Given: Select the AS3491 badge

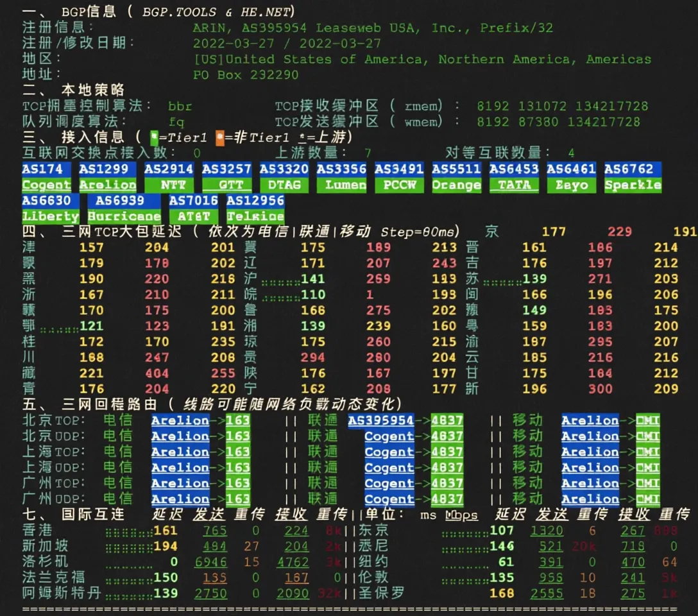Looking at the screenshot, I should [x=399, y=169].
